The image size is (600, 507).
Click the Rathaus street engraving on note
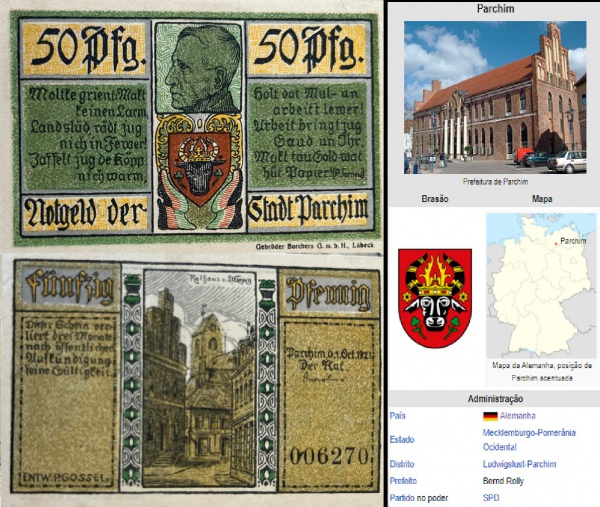pos(199,378)
